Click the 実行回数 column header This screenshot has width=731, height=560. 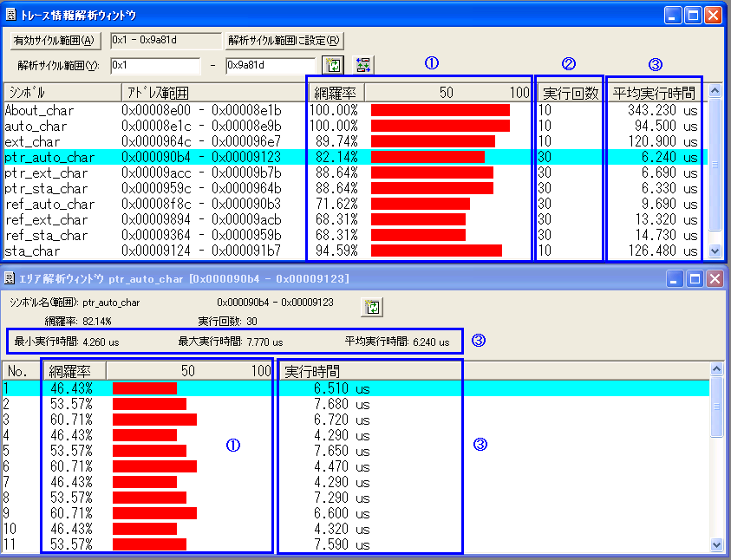[570, 93]
